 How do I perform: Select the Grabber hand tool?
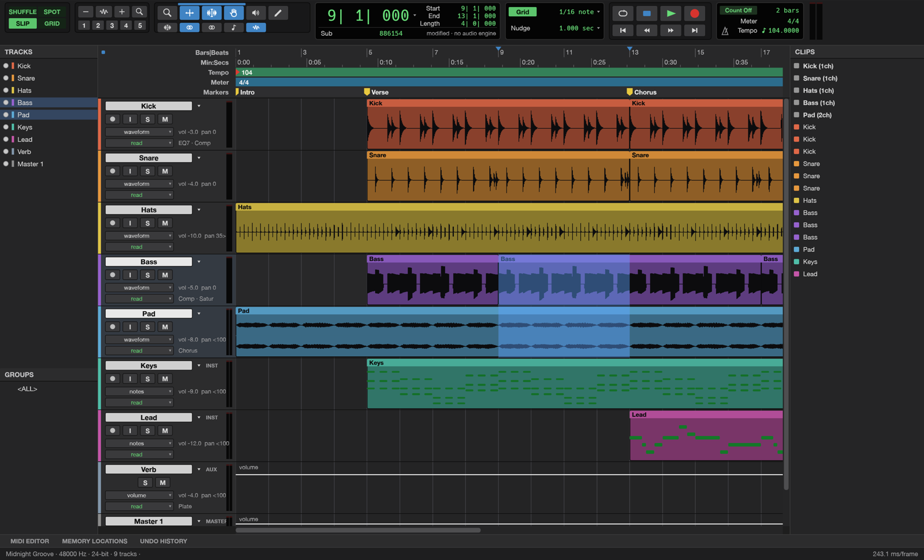click(x=233, y=13)
